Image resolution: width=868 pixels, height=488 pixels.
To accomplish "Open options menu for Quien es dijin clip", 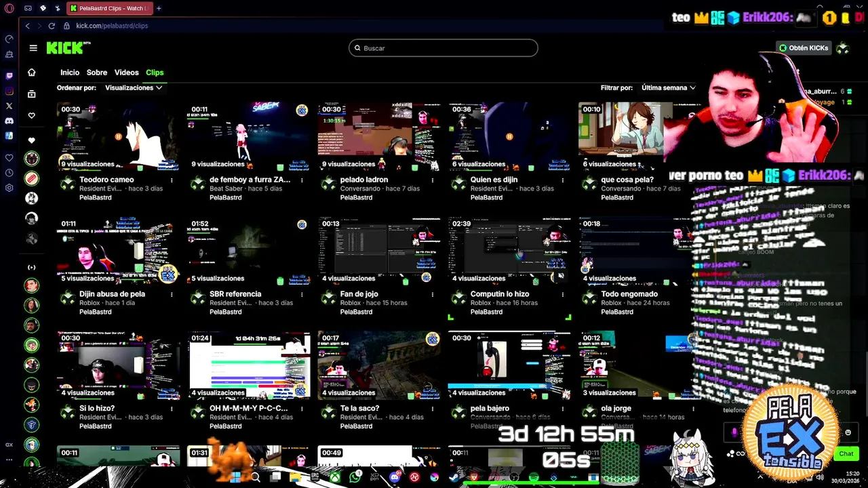I will [563, 180].
